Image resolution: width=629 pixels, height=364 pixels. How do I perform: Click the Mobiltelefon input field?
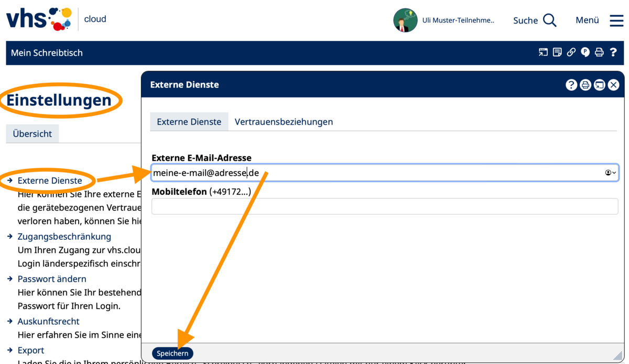(x=385, y=206)
